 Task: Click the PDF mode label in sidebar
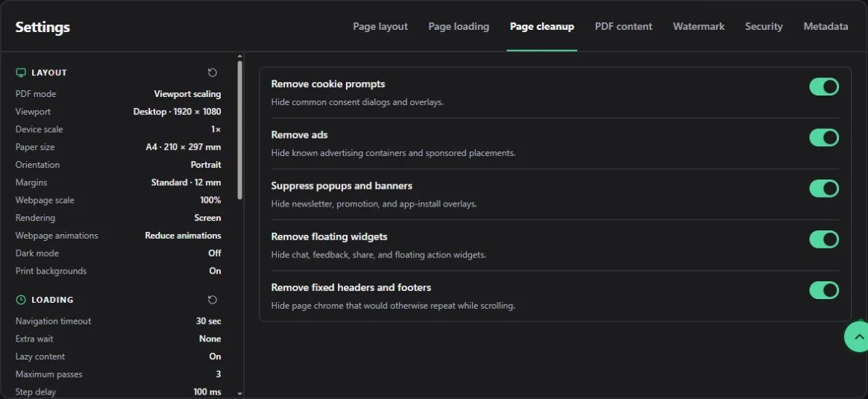(36, 94)
